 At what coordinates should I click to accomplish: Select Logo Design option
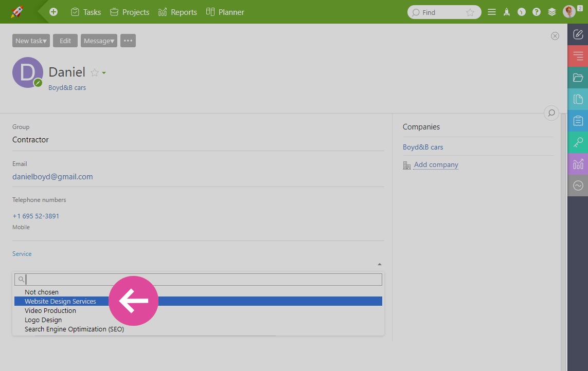coord(199,320)
